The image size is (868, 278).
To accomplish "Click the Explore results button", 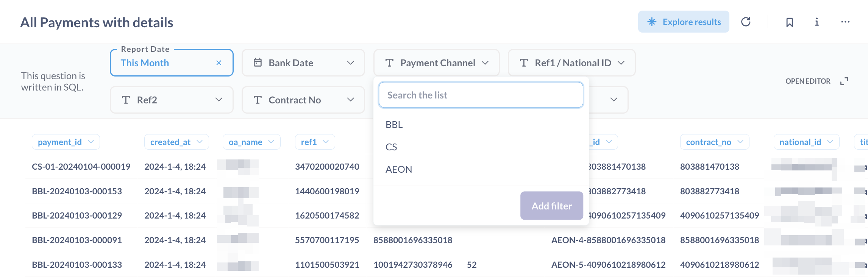I will 684,22.
